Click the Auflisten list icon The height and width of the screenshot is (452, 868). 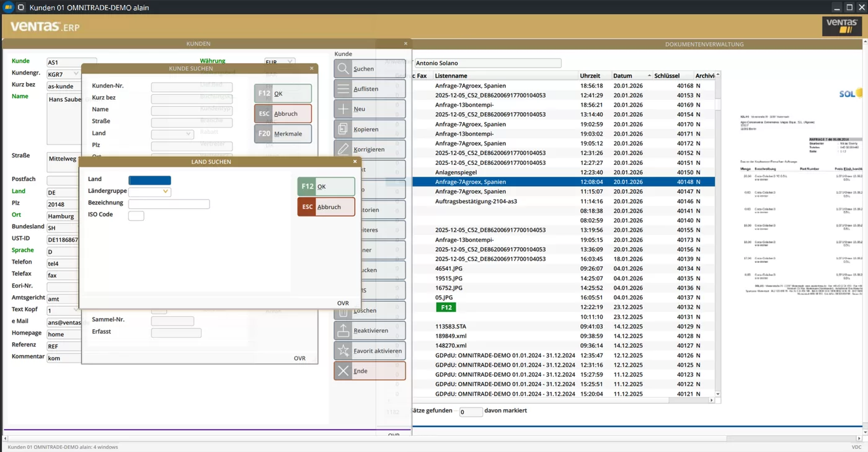343,89
